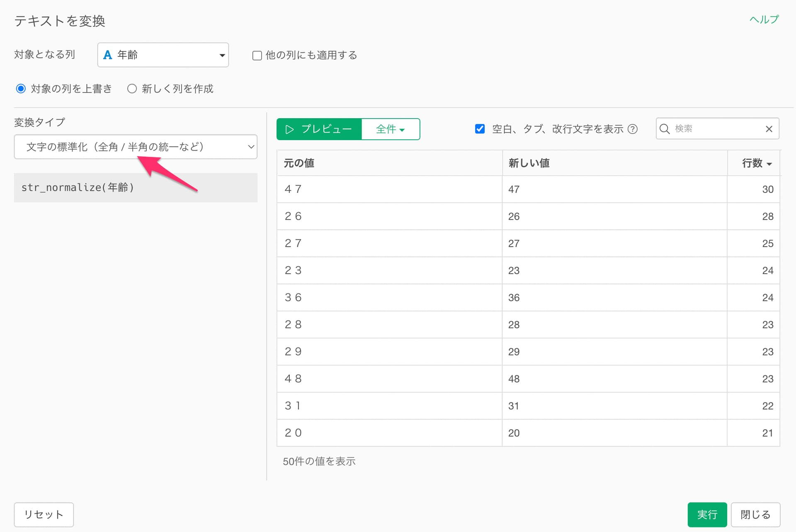
Task: Click the '50件の値を表示' status text
Action: click(319, 462)
